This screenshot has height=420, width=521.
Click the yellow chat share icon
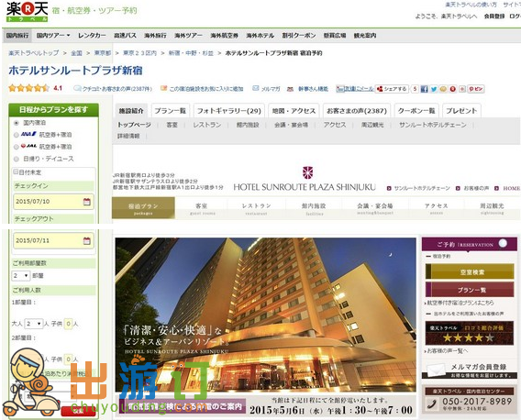point(443,89)
